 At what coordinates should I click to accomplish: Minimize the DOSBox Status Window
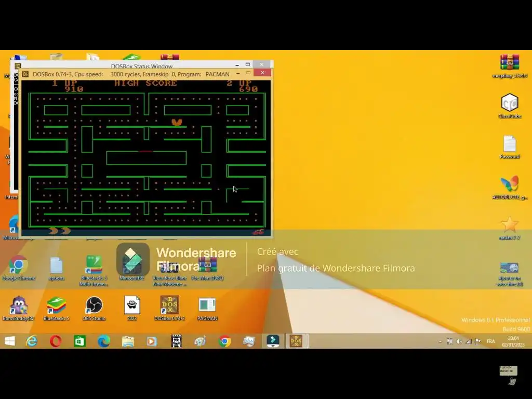237,64
